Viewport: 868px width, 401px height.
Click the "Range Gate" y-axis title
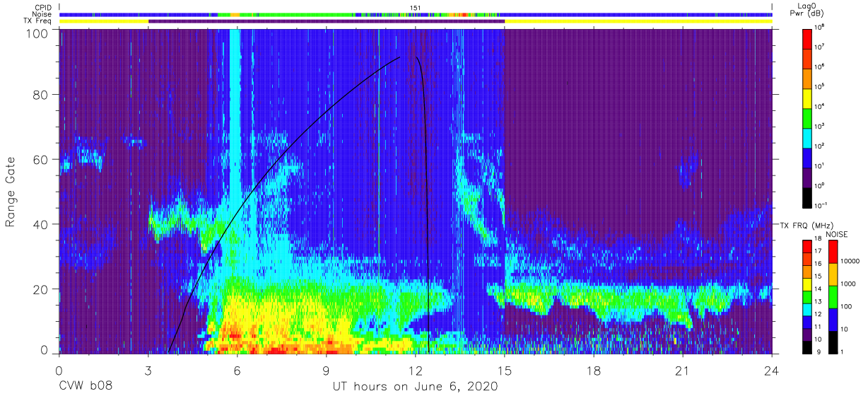[x=11, y=191]
